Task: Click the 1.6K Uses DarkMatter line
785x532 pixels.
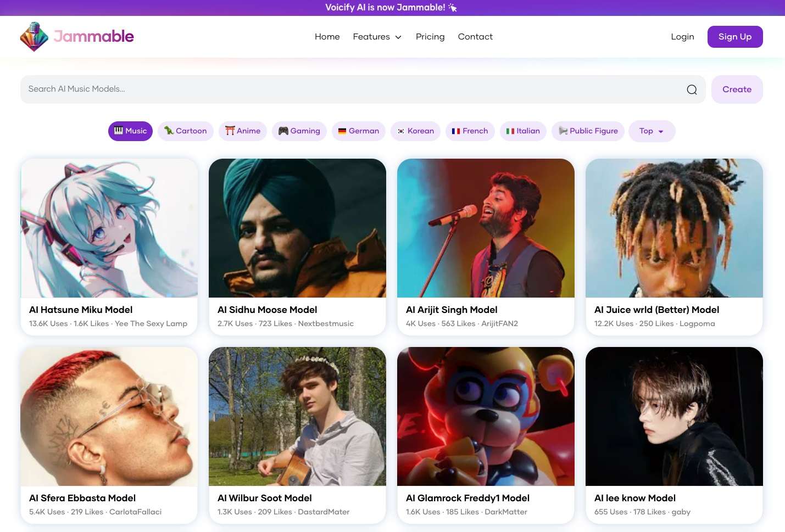Action: [466, 512]
